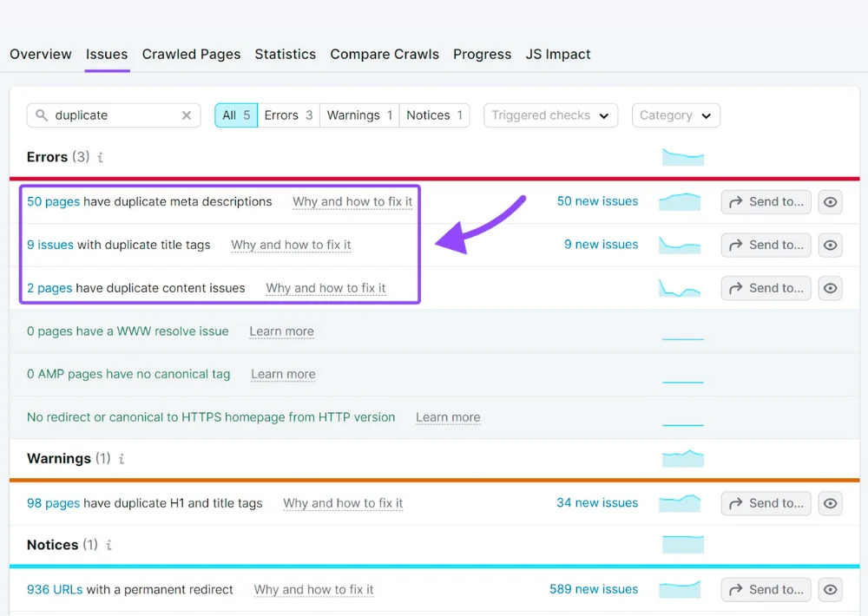
Task: Clear the duplicate search with the X icon
Action: tap(186, 115)
